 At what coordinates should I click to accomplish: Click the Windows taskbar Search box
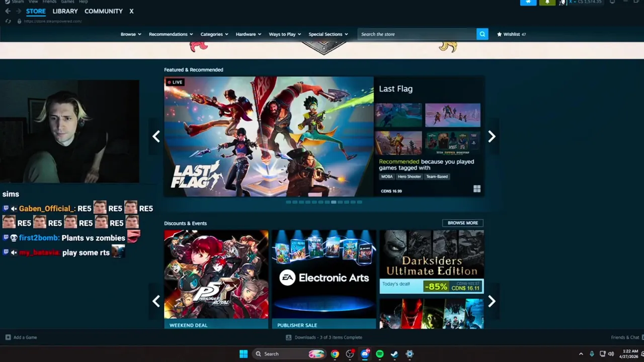pos(290,354)
